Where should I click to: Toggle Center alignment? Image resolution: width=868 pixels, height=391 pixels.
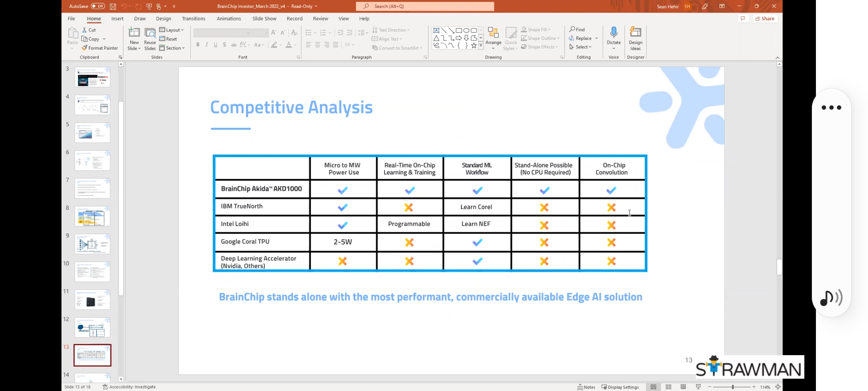click(317, 45)
